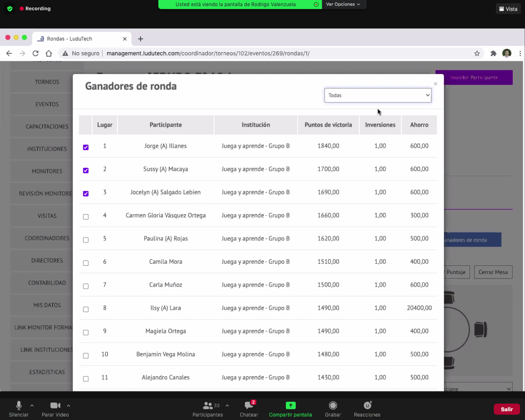Click the red Salir button
Viewport: 525px width, 420px height.
click(507, 409)
